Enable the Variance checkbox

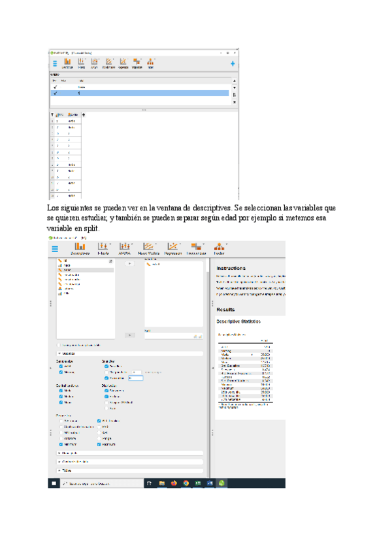(x=61, y=438)
